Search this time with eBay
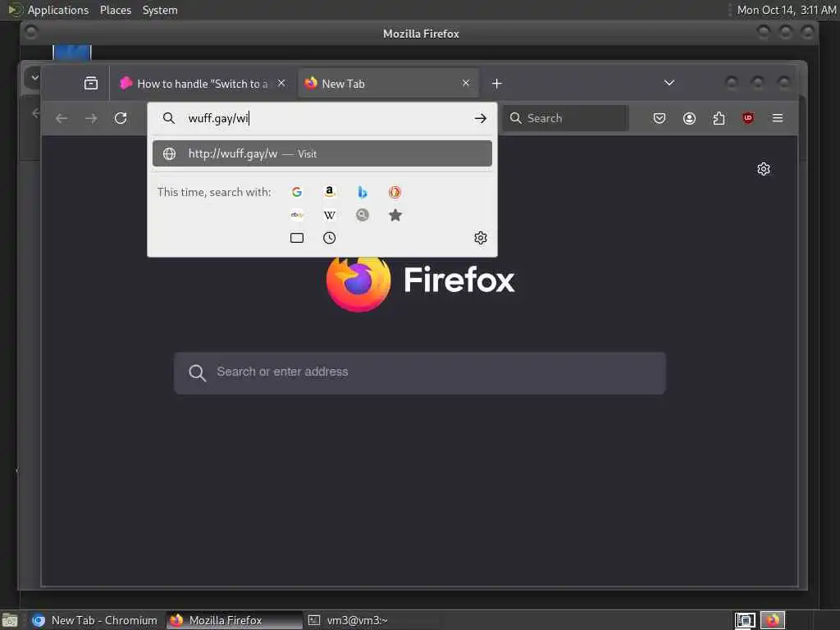The width and height of the screenshot is (840, 630). point(297,215)
